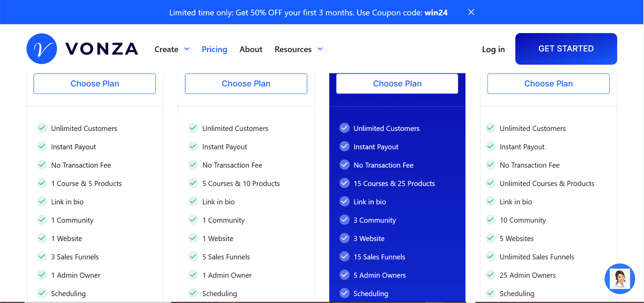
Task: Click checkmark next to 10 Community
Action: point(490,220)
